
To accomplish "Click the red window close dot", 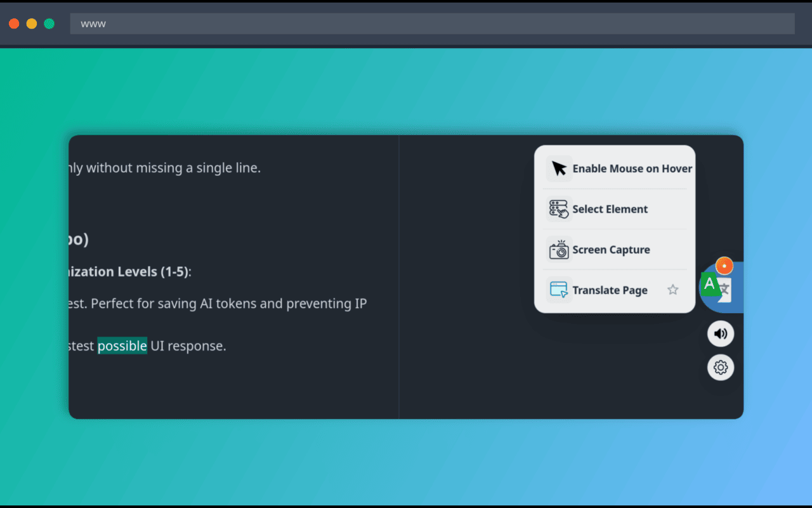I will click(14, 24).
